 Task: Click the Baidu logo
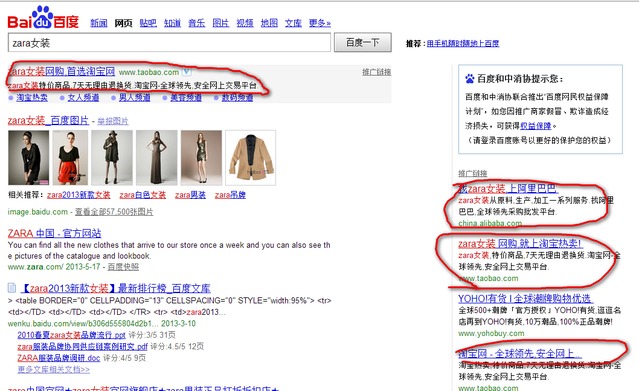click(43, 18)
